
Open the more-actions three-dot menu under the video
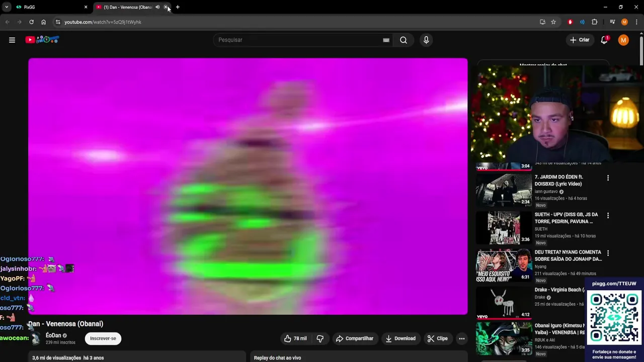[x=461, y=338]
